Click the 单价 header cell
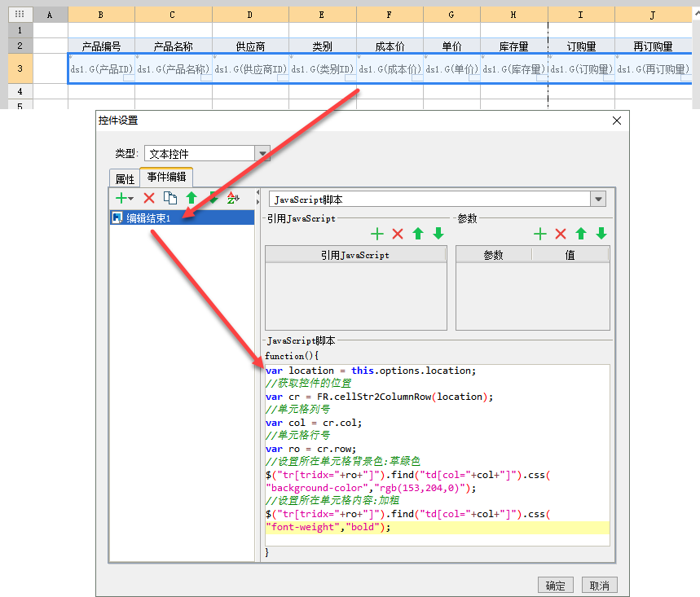 [x=451, y=46]
